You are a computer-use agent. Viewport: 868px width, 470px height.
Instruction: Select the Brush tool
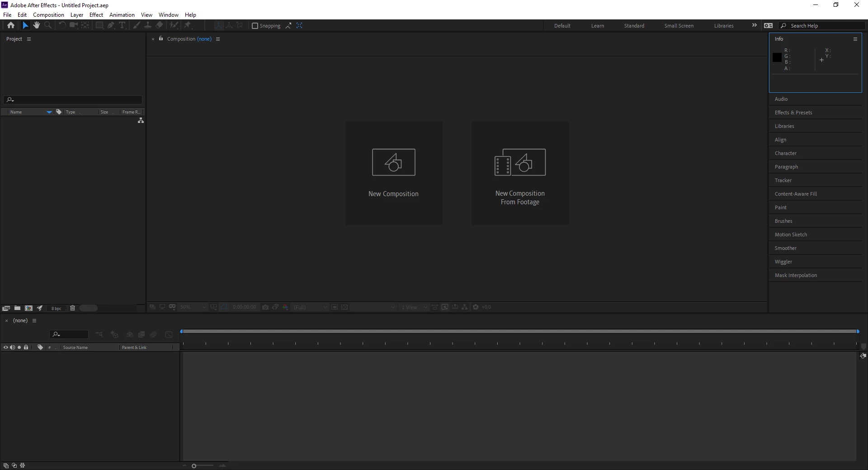coord(137,25)
